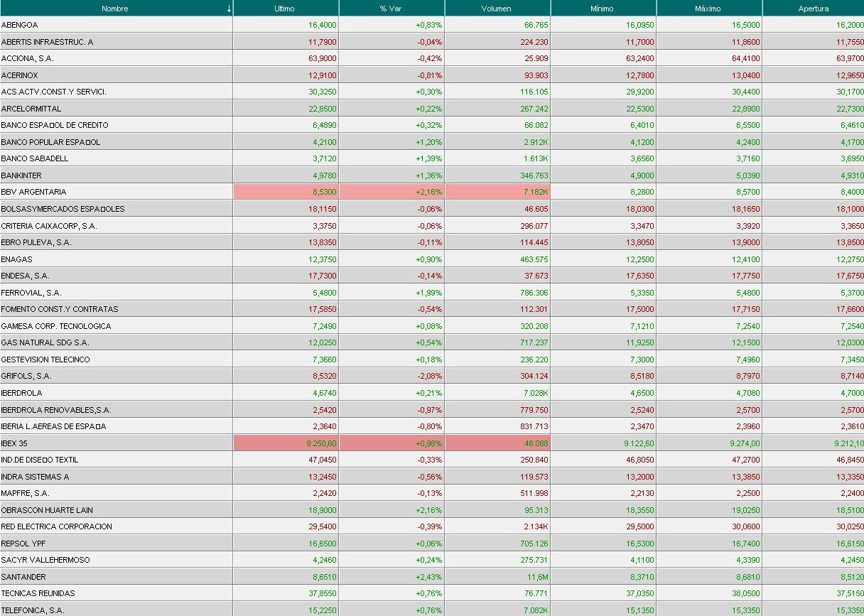The width and height of the screenshot is (864, 616).
Task: Select the BBV ARGENTARIA stock name
Action: [x=33, y=192]
